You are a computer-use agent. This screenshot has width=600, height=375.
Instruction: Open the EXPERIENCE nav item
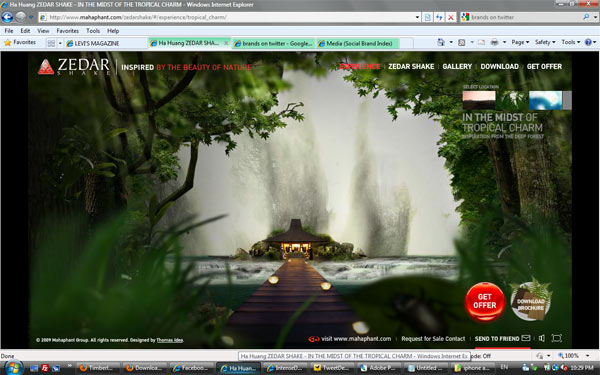coord(359,67)
